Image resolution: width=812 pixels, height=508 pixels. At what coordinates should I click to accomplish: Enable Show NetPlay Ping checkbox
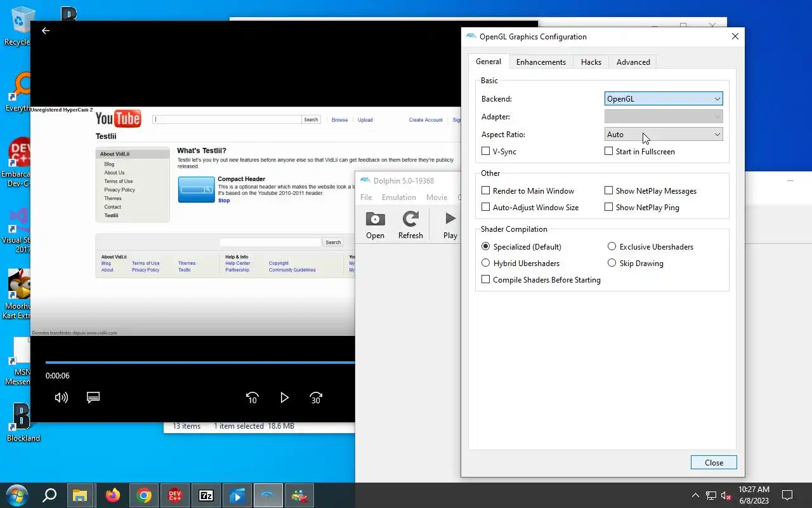pyautogui.click(x=609, y=207)
